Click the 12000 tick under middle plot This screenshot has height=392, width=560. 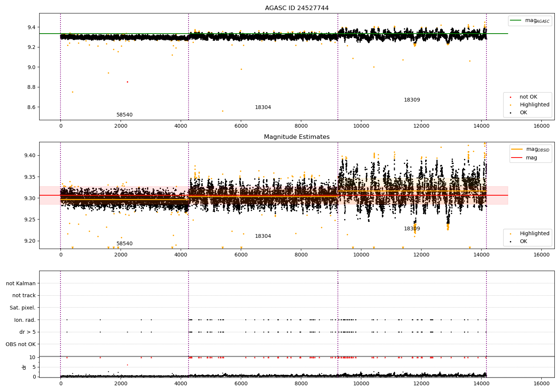(x=421, y=255)
